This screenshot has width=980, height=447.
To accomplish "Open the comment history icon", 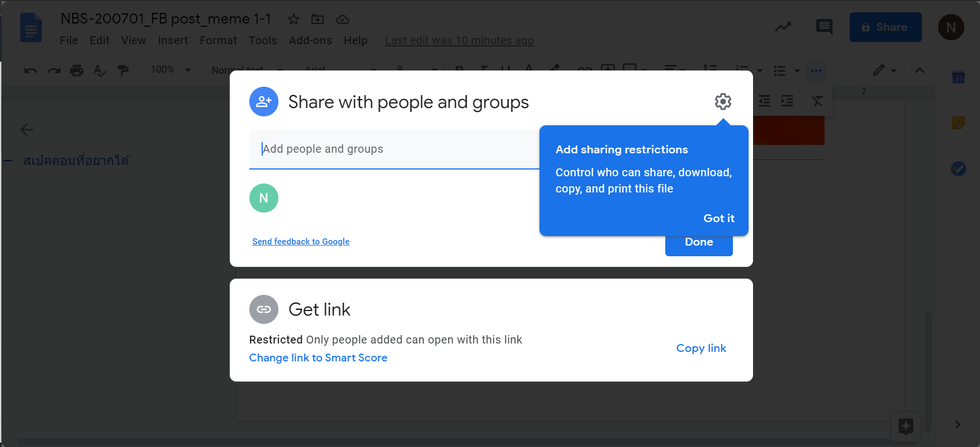I will [x=824, y=26].
